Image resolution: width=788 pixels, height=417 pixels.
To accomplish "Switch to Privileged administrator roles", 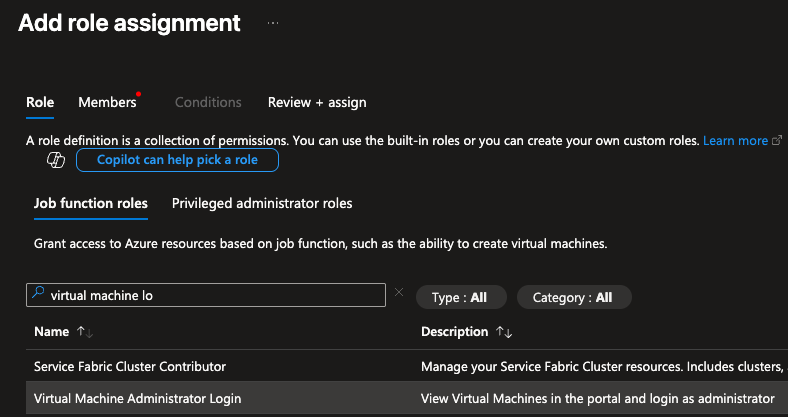I will (x=262, y=203).
